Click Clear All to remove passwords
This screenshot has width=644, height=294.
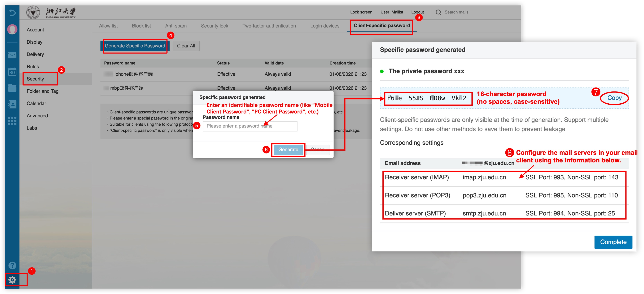pyautogui.click(x=186, y=46)
